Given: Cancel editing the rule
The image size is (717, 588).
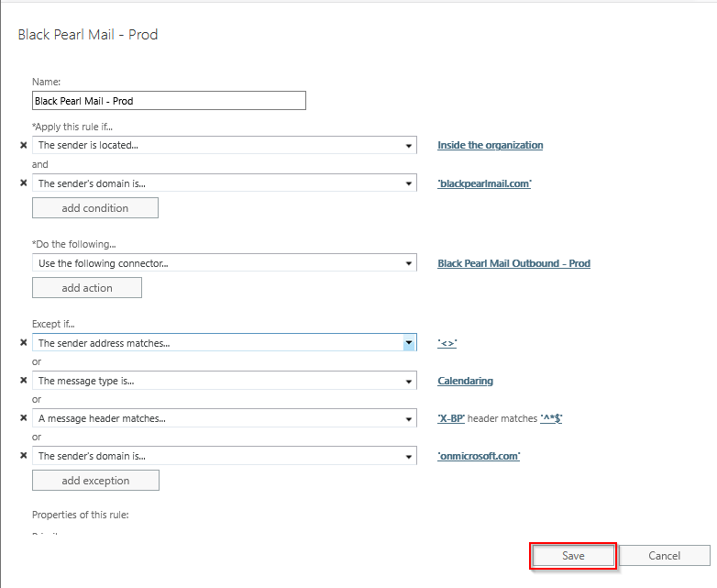Looking at the screenshot, I should (664, 556).
